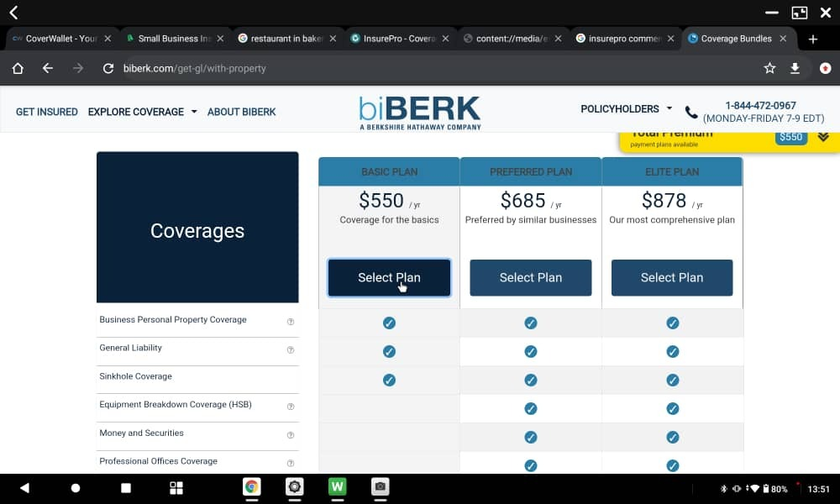Navigate back in browser history
Image resolution: width=840 pixels, height=504 pixels.
(48, 69)
